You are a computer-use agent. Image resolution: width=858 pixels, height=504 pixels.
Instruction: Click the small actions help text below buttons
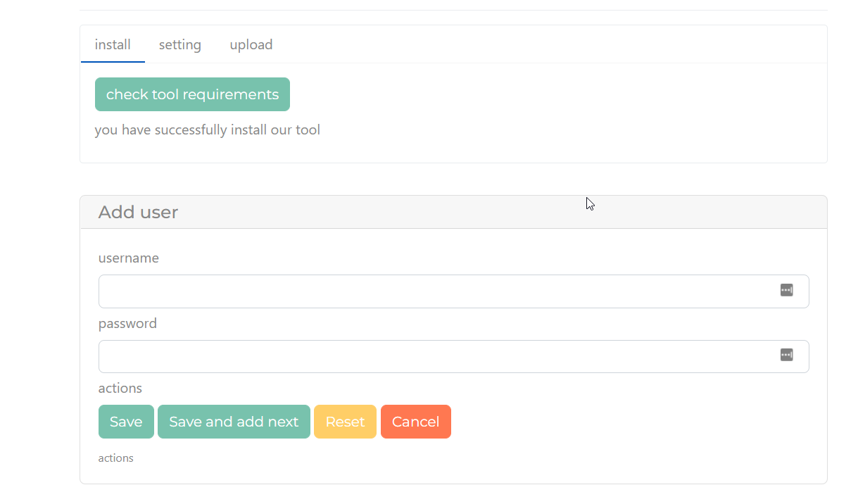[116, 458]
